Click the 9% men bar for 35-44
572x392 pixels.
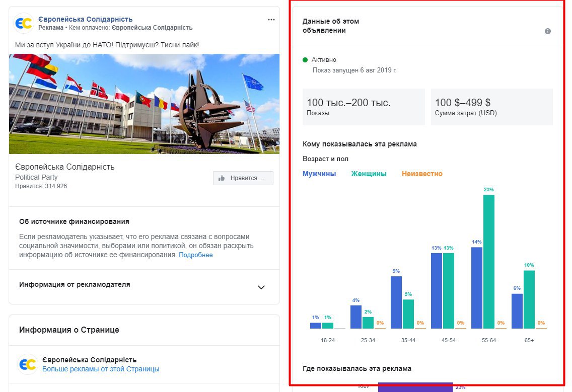coord(396,302)
